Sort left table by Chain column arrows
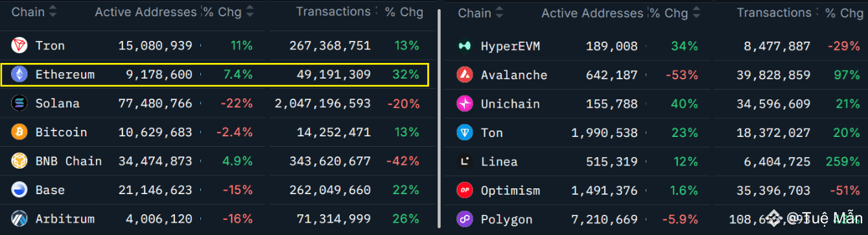This screenshot has height=235, width=868. tap(53, 12)
